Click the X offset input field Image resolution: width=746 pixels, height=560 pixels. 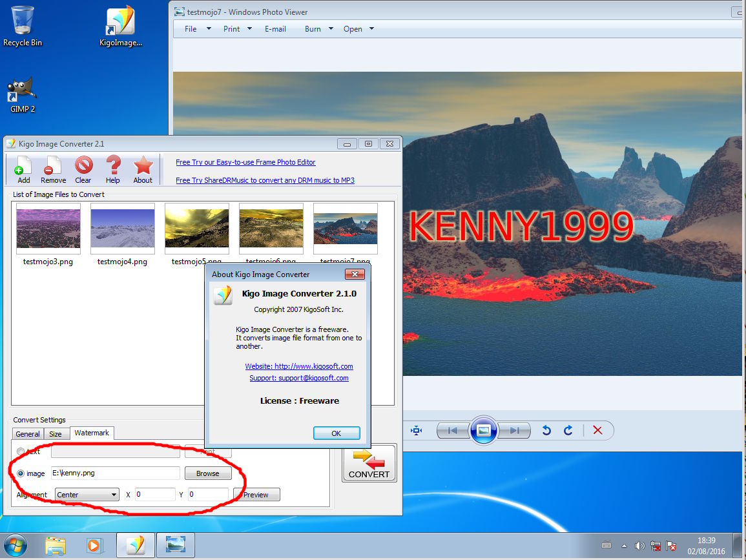point(155,494)
